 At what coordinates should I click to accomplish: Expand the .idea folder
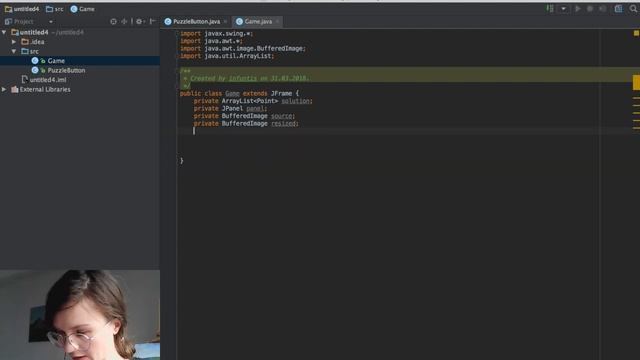pyautogui.click(x=14, y=42)
